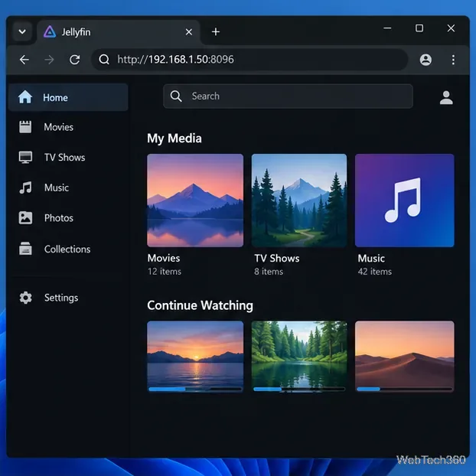The height and width of the screenshot is (476, 476).
Task: Click the address bar URL 192.168.1.50:8096
Action: [175, 59]
